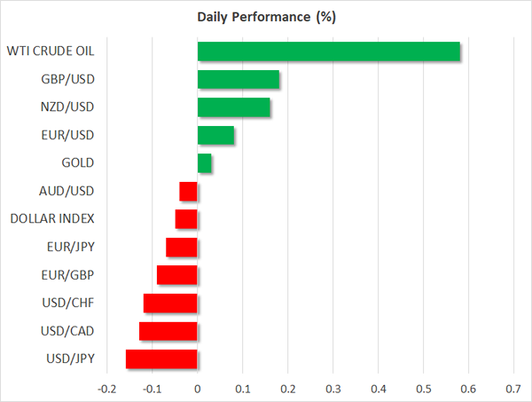Select the EUR/JPY red bar

tap(182, 248)
